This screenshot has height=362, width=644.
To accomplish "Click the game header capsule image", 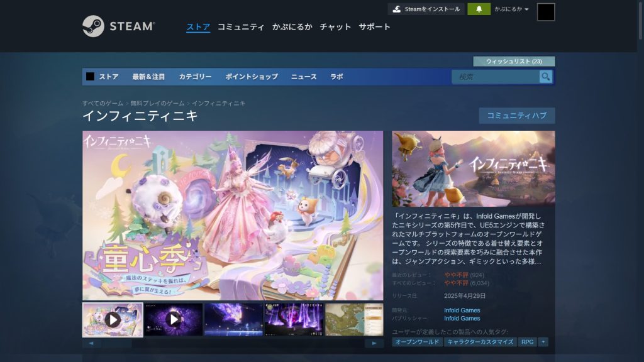I will (474, 168).
